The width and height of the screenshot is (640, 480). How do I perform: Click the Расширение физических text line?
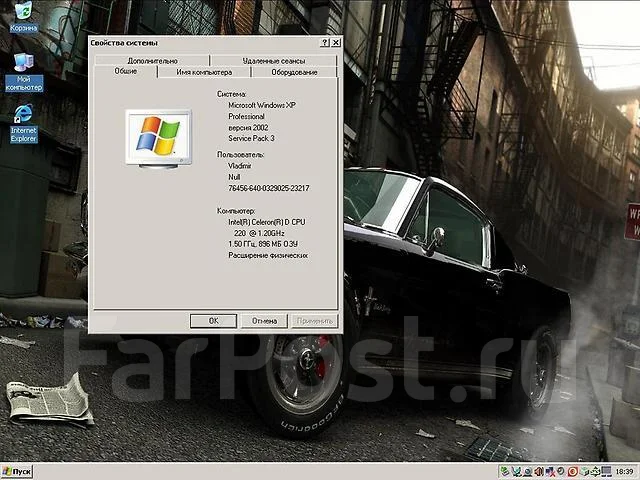268,255
